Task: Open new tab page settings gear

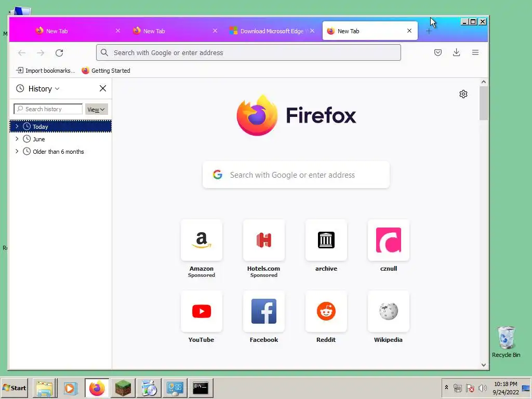Action: (463, 94)
